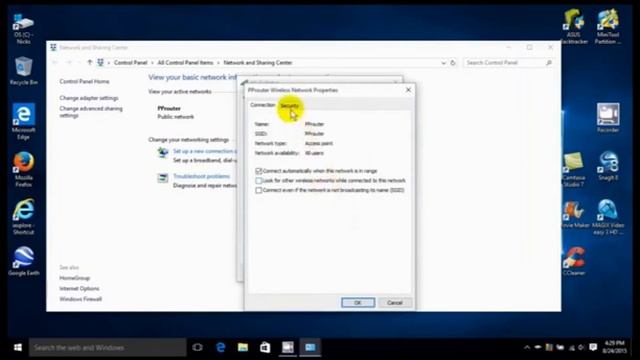The height and width of the screenshot is (360, 640).
Task: Open File Explorer from taskbar
Action: coord(243,347)
